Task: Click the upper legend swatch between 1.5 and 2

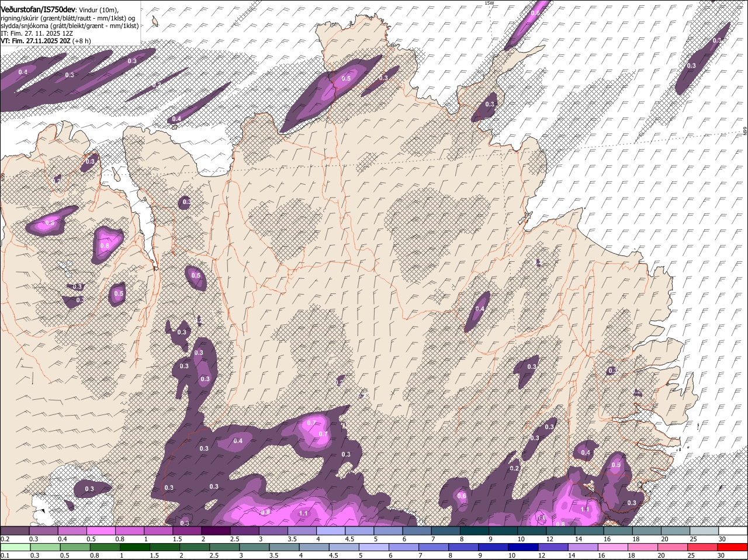Action: coord(187,531)
